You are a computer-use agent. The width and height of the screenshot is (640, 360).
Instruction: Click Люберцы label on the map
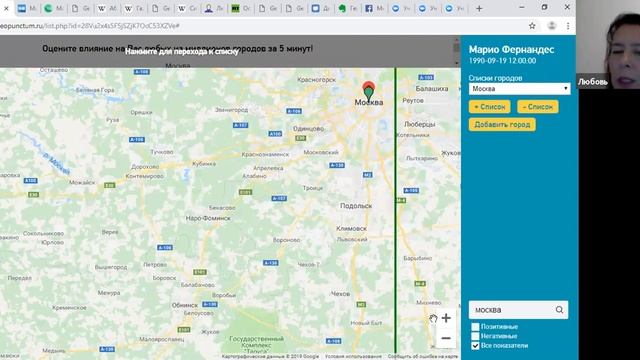pos(420,124)
